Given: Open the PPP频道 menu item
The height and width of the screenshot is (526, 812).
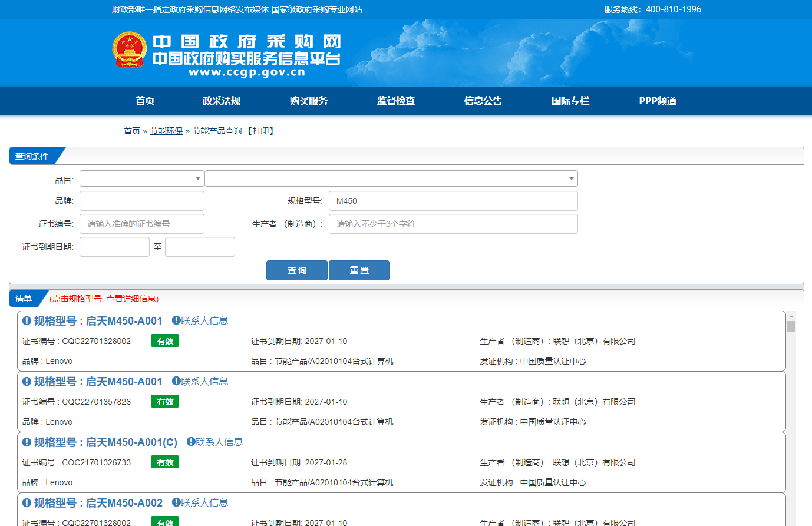Looking at the screenshot, I should pos(658,101).
